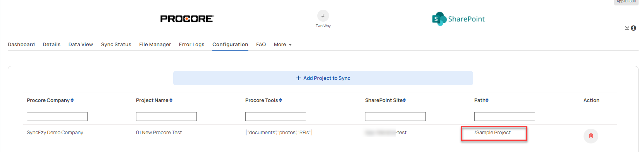Click the Procore logo

187,19
